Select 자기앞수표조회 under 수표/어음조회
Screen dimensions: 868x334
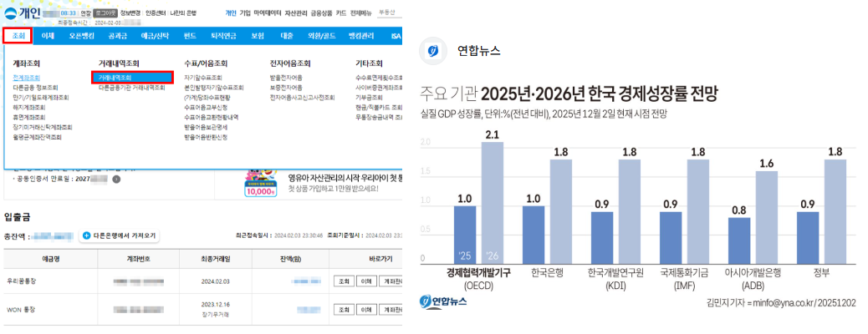[x=203, y=78]
